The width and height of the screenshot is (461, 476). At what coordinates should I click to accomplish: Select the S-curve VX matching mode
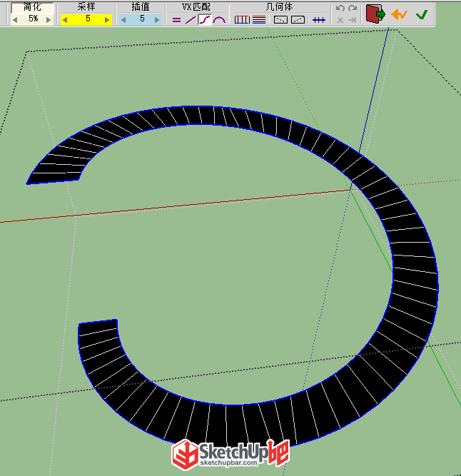click(x=205, y=20)
